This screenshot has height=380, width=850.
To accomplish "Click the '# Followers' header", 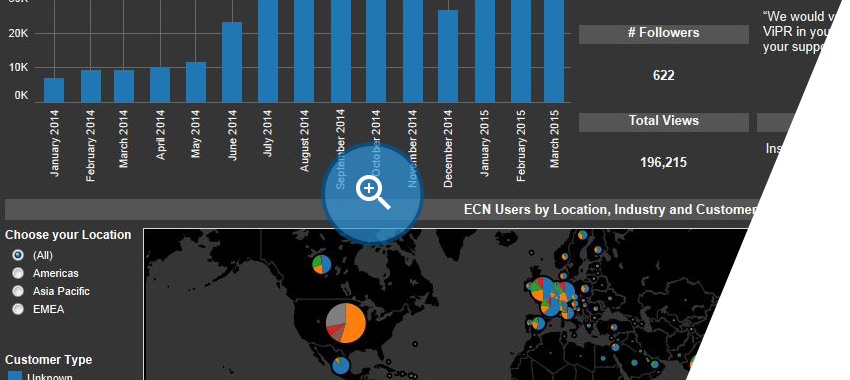I will (664, 33).
